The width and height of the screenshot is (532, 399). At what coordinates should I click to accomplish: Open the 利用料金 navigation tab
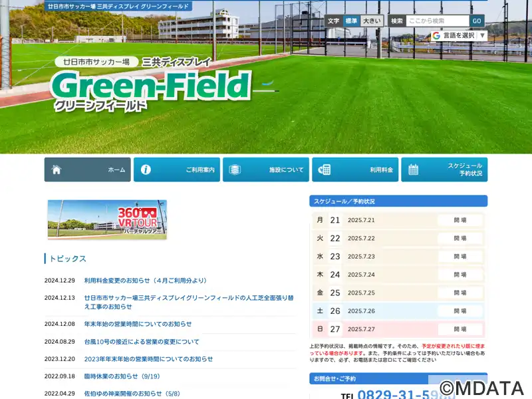pos(355,170)
